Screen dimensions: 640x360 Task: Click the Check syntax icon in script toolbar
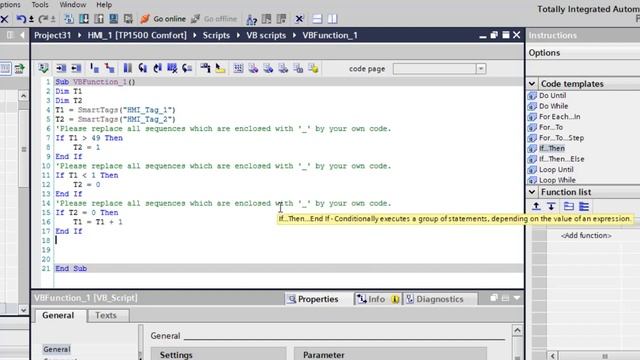[x=43, y=68]
